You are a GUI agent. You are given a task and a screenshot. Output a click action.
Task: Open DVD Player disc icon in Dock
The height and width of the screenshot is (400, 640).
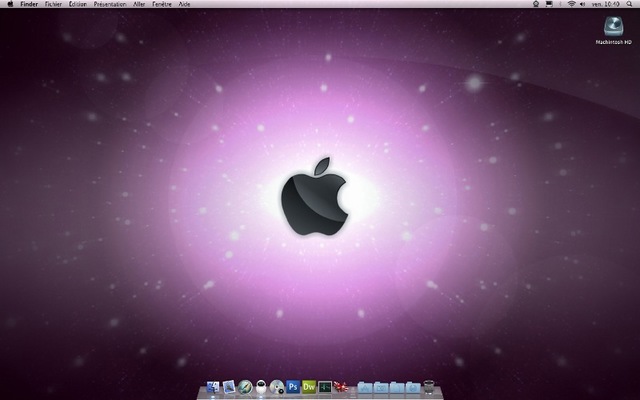(277, 386)
